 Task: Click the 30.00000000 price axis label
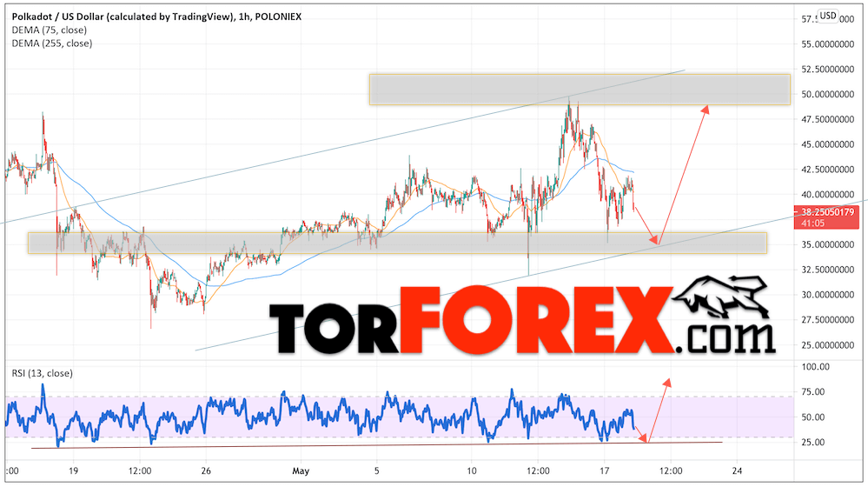click(827, 295)
